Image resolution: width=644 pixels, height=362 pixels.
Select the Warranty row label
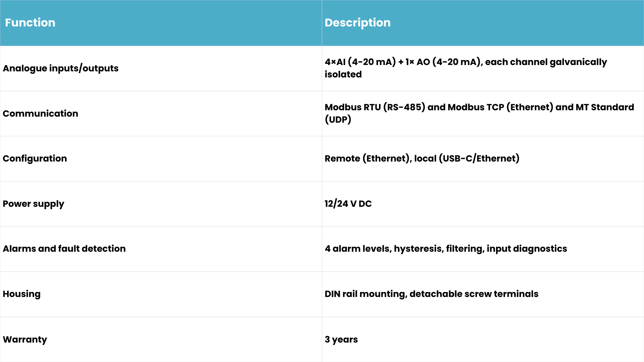click(25, 340)
